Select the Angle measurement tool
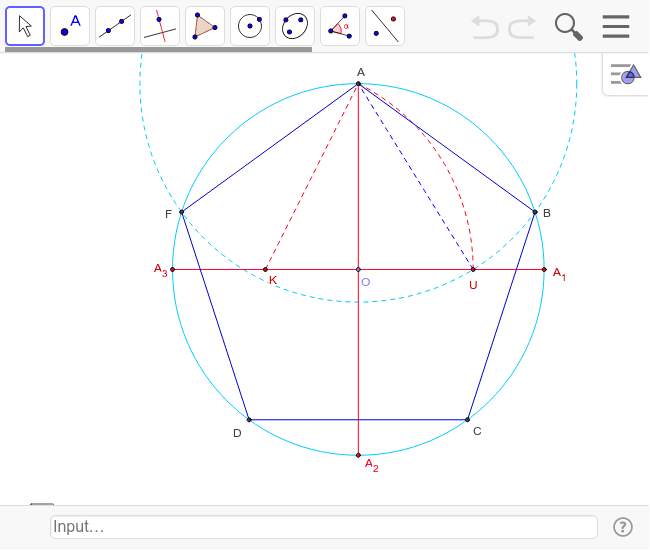Screen dimensions: 650x550 [x=340, y=26]
